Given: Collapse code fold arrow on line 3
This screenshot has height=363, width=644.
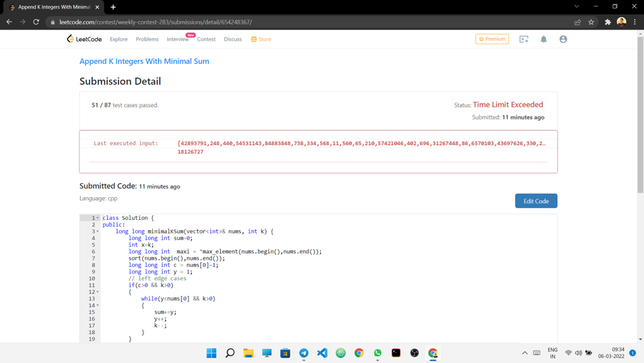Looking at the screenshot, I should [x=98, y=231].
